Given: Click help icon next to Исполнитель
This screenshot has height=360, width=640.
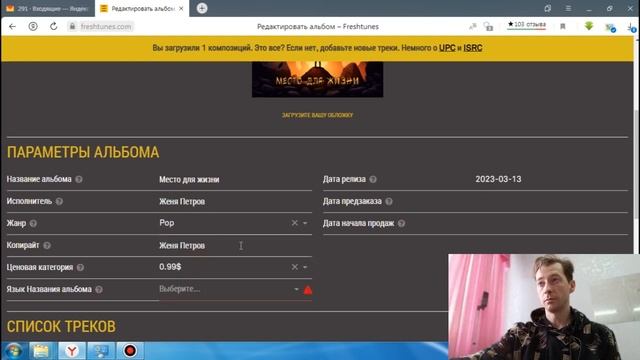Looking at the screenshot, I should click(59, 201).
